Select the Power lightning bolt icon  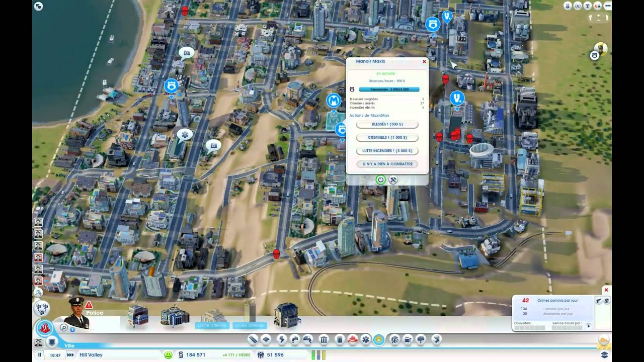pyautogui.click(x=281, y=340)
